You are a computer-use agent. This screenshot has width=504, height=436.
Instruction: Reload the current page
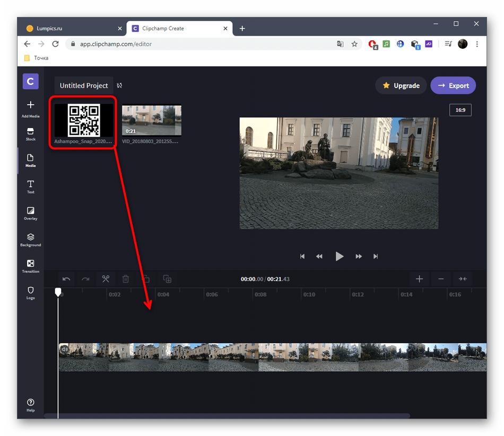(55, 44)
